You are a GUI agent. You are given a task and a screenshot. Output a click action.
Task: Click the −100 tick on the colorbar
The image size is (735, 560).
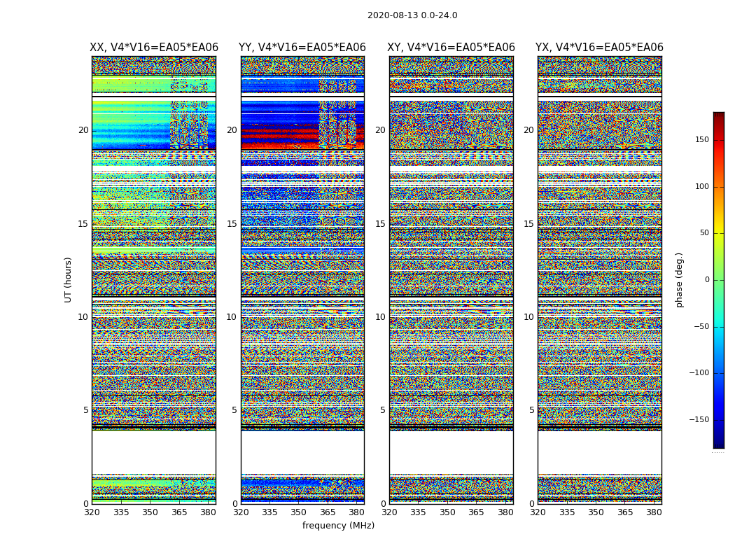click(x=699, y=372)
